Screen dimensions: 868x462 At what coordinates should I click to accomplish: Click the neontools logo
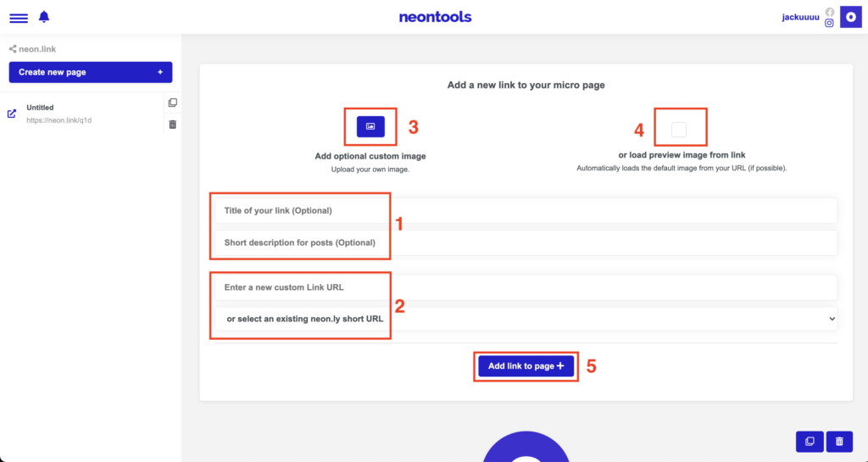(435, 17)
